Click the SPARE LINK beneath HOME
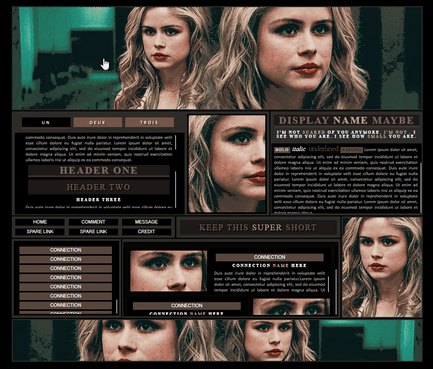Image resolution: width=433 pixels, height=369 pixels. pos(40,232)
